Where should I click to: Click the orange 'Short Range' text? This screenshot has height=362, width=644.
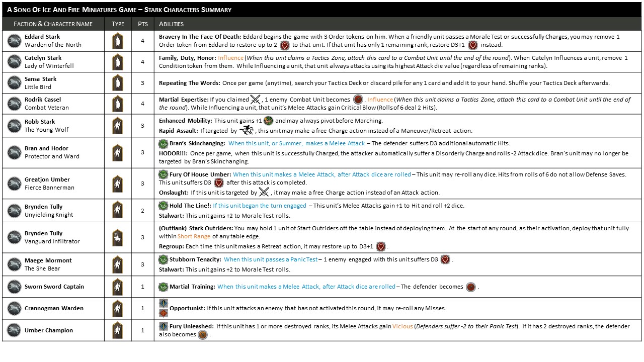tap(194, 236)
